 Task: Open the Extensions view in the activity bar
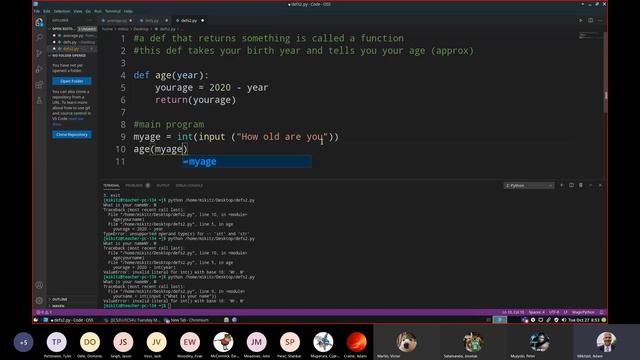[40, 84]
